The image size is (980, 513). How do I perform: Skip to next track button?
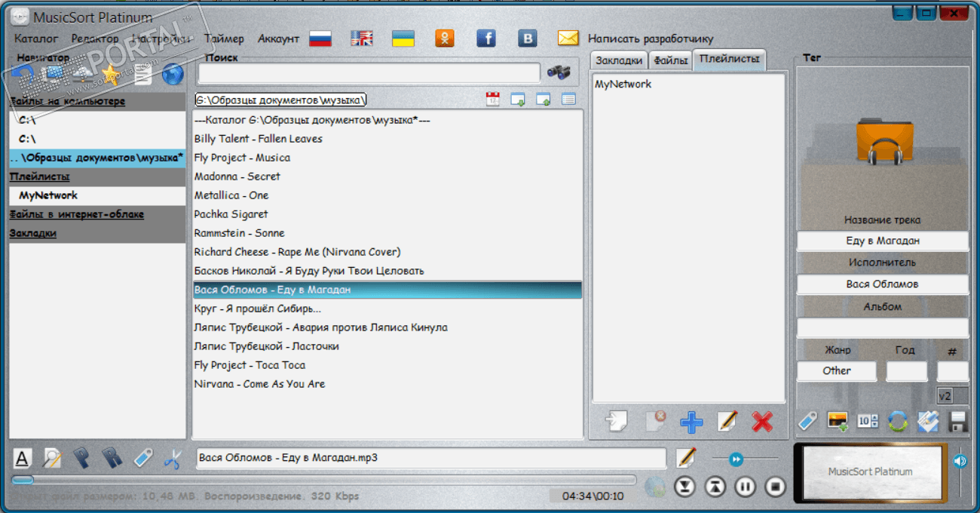[x=684, y=487]
